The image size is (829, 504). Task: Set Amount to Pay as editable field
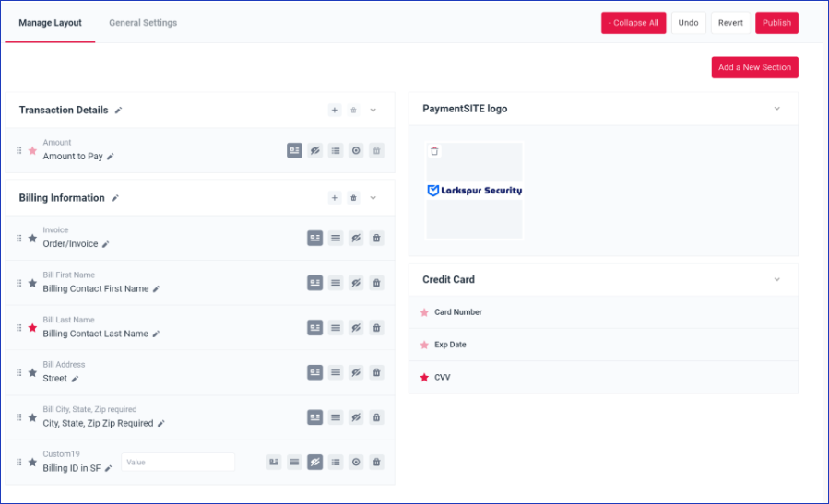pos(294,150)
